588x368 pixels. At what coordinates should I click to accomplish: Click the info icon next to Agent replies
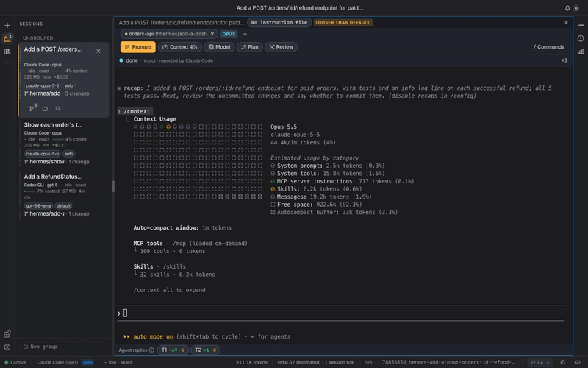coord(151,350)
